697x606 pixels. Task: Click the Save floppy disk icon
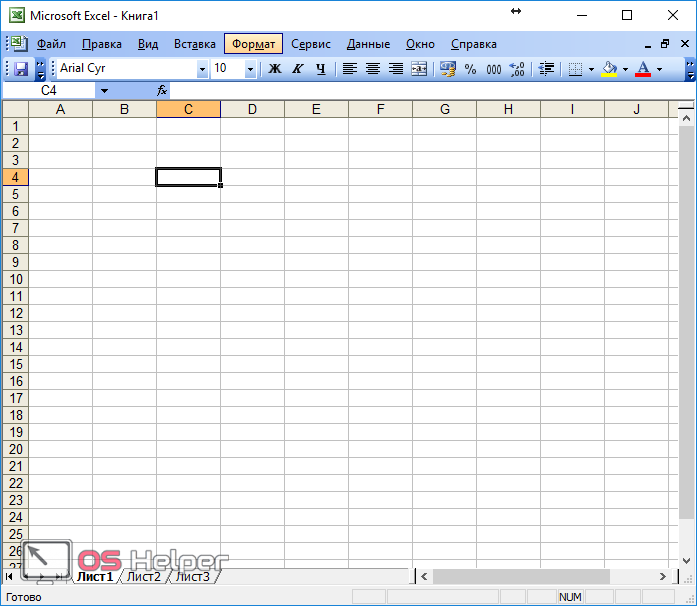(20, 69)
